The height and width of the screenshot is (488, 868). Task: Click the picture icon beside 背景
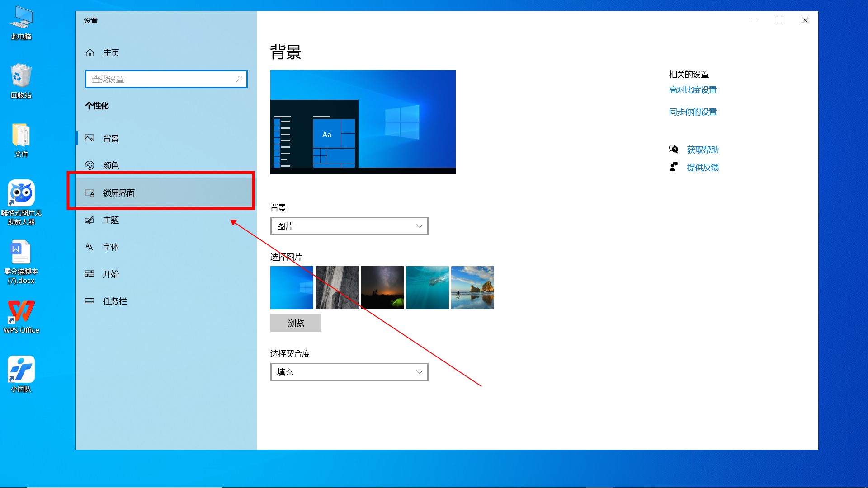[90, 138]
